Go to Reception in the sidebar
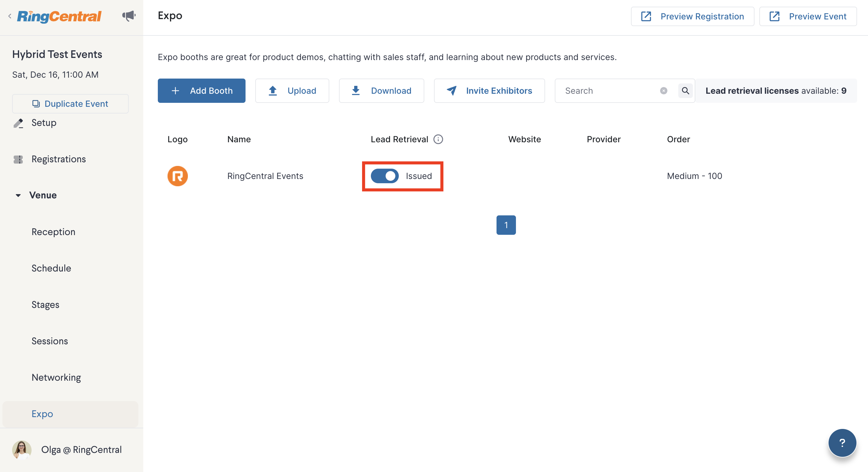 coord(53,232)
